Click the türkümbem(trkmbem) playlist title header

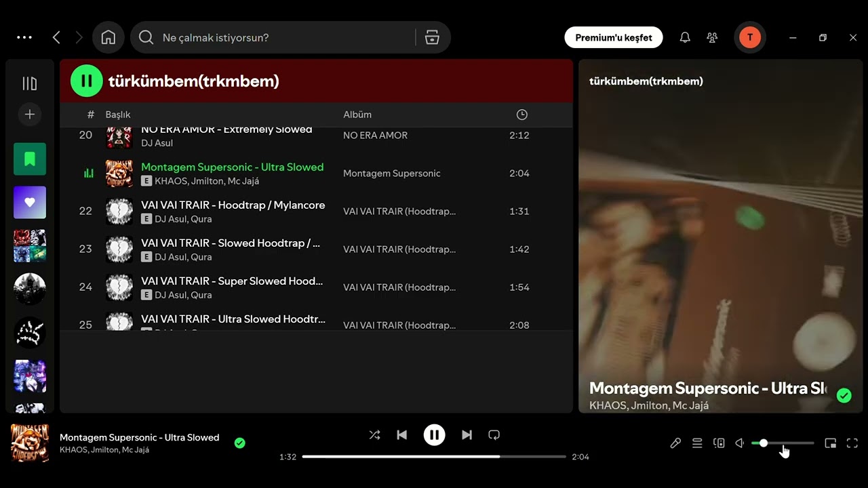pyautogui.click(x=194, y=81)
